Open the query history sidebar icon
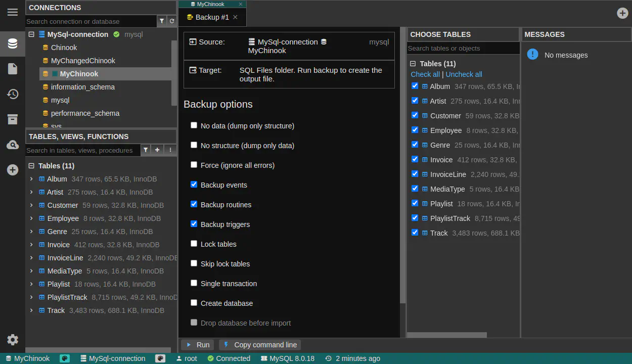 tap(13, 94)
